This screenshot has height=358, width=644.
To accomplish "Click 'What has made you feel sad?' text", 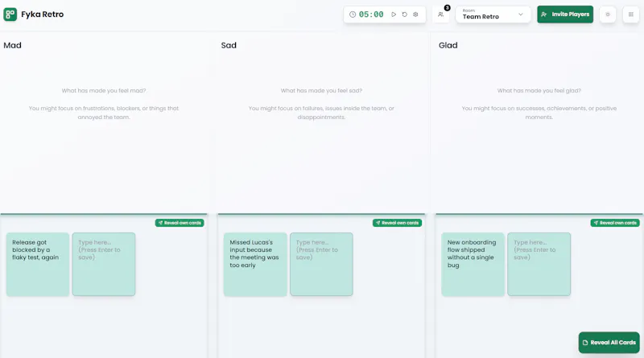I will pos(321,91).
